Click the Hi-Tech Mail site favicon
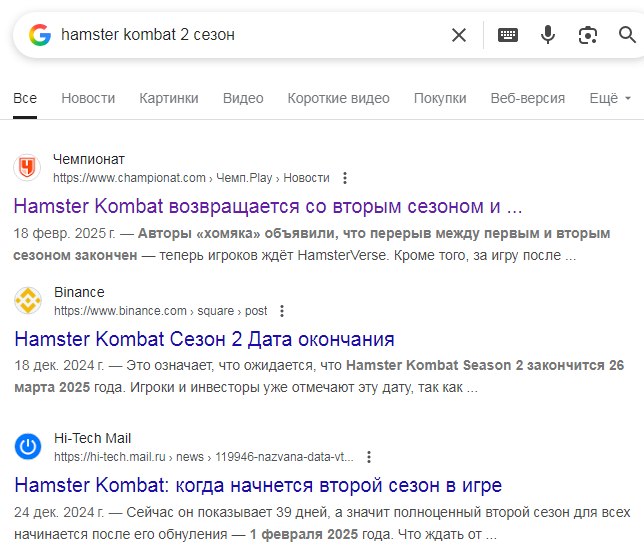 28,446
